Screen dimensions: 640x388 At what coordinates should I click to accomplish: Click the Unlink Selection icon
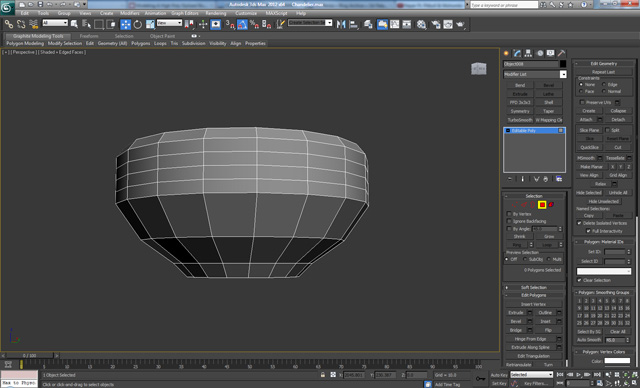click(21, 24)
